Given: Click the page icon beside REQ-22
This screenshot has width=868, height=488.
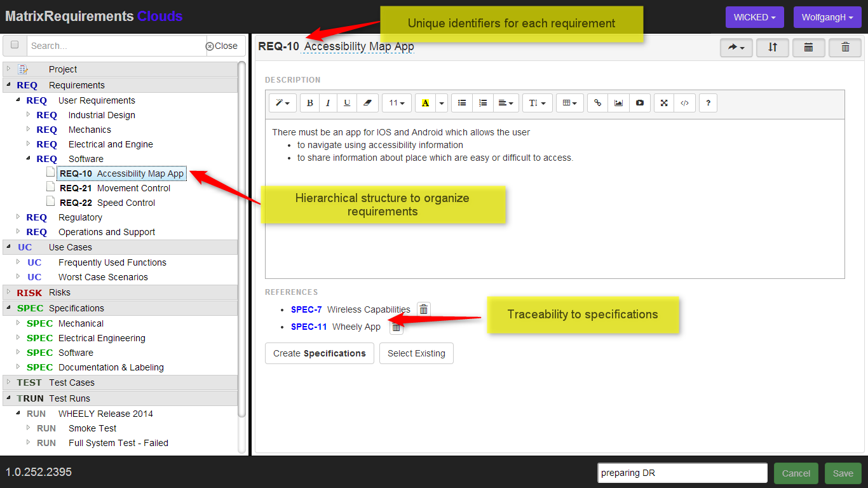Looking at the screenshot, I should point(51,202).
